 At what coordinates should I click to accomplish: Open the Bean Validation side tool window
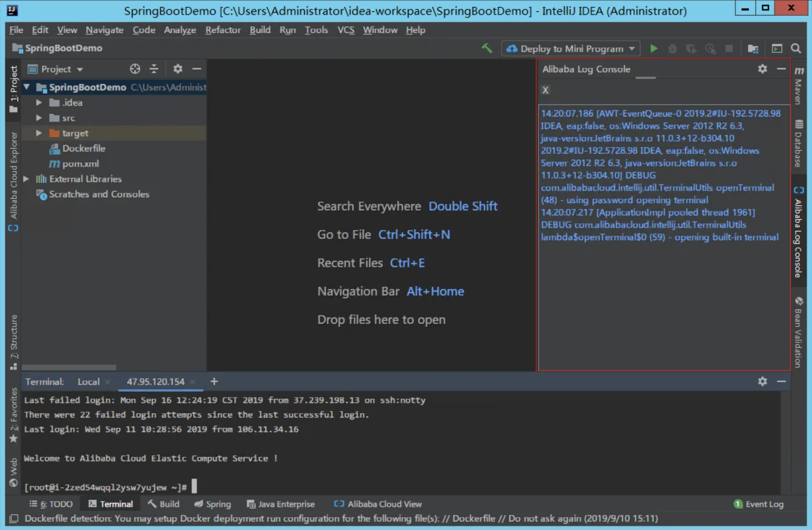click(799, 332)
